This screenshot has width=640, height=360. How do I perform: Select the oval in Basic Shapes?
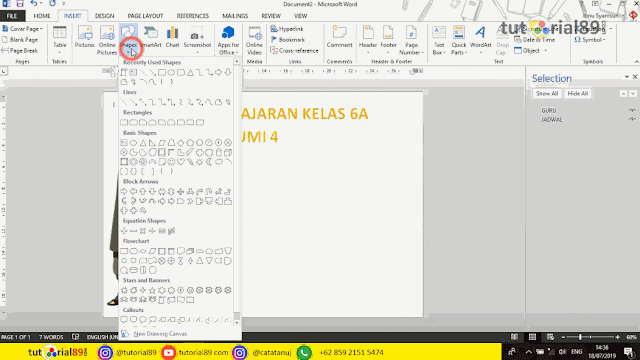click(x=133, y=143)
